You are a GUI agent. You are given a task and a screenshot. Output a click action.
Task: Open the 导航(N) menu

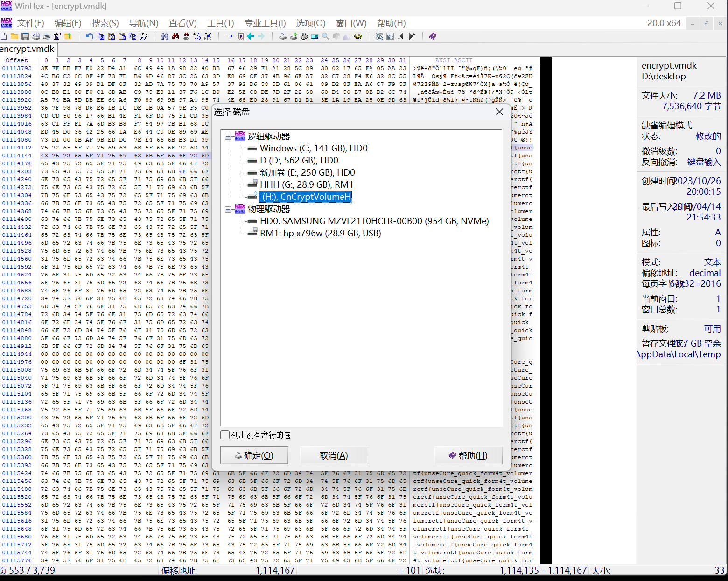(x=144, y=23)
